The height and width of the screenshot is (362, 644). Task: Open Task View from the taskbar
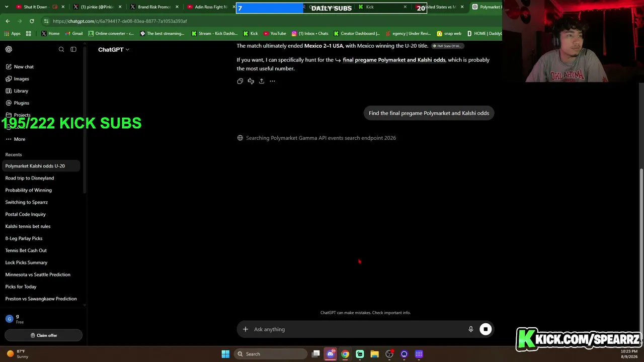click(x=316, y=354)
